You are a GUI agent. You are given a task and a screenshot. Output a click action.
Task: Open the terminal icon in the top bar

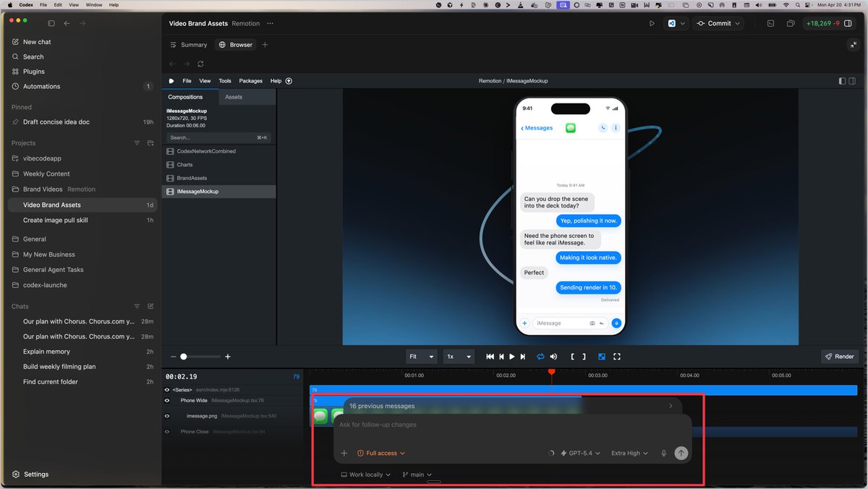tap(771, 23)
